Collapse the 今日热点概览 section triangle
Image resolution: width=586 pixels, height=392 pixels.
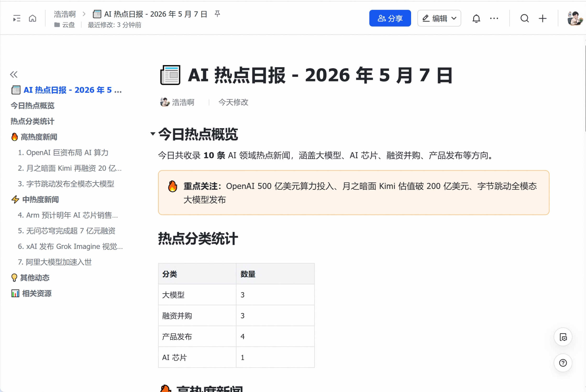pyautogui.click(x=153, y=134)
